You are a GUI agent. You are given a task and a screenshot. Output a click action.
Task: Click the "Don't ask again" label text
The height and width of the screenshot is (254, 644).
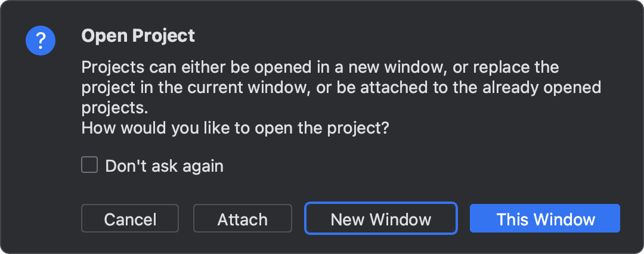pos(164,166)
